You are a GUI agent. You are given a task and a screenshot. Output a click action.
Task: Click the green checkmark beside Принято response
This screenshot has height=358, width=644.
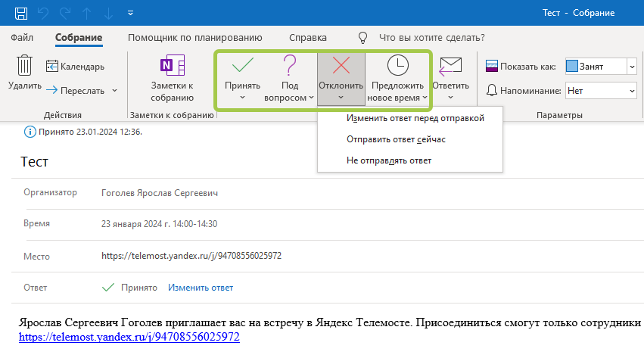[x=108, y=288]
